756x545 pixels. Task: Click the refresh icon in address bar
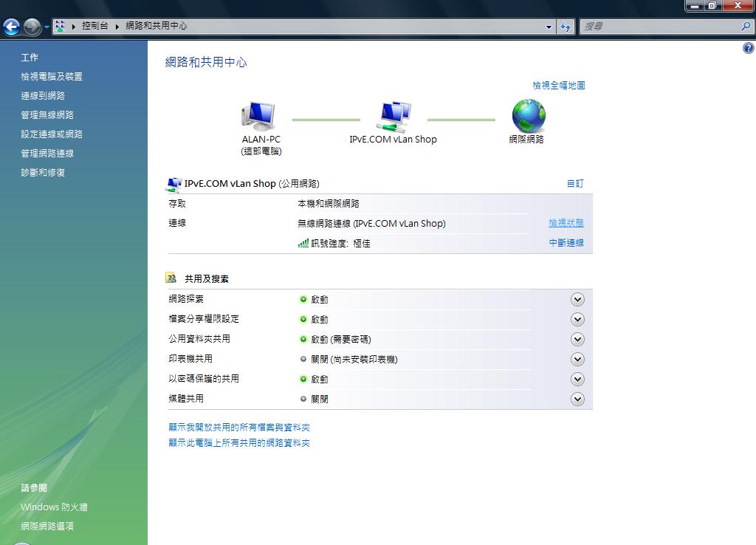pyautogui.click(x=565, y=27)
